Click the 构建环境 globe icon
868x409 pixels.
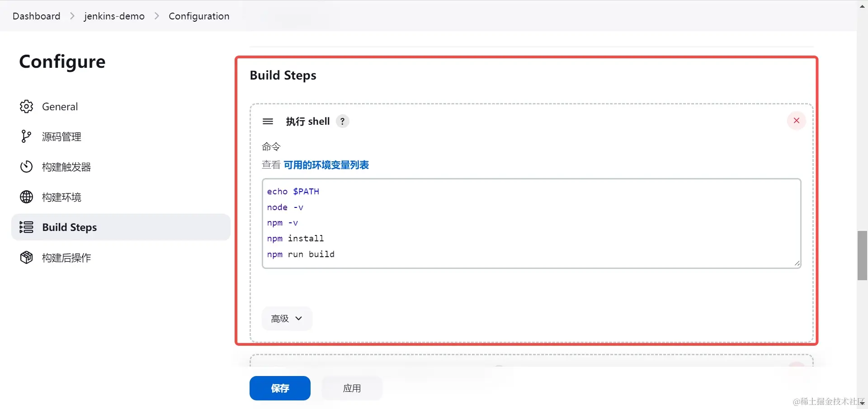26,197
